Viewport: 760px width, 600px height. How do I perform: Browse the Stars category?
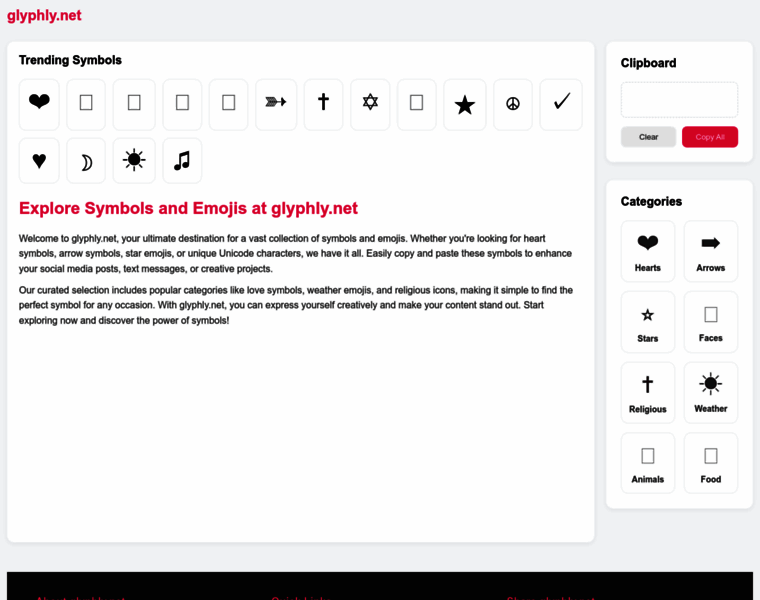[x=648, y=322]
